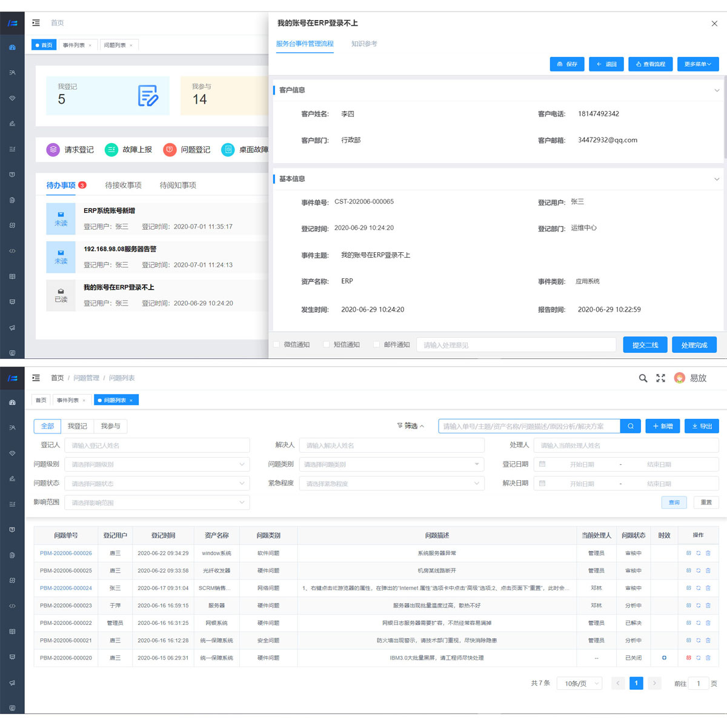Check the 邮件通知 checkbox
The width and height of the screenshot is (727, 728).
click(x=376, y=345)
